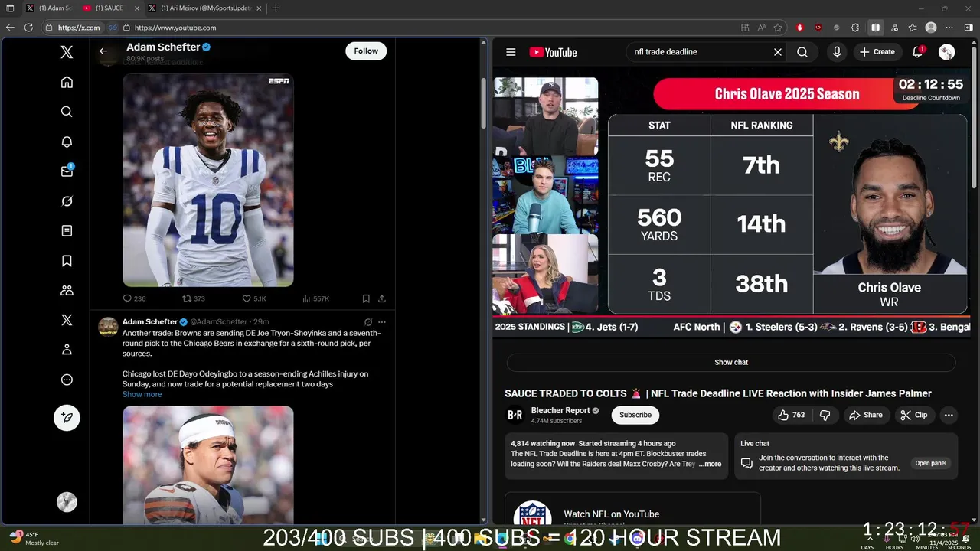This screenshot has width=980, height=551.
Task: Run the YouTube search with magnifier button
Action: click(x=802, y=52)
